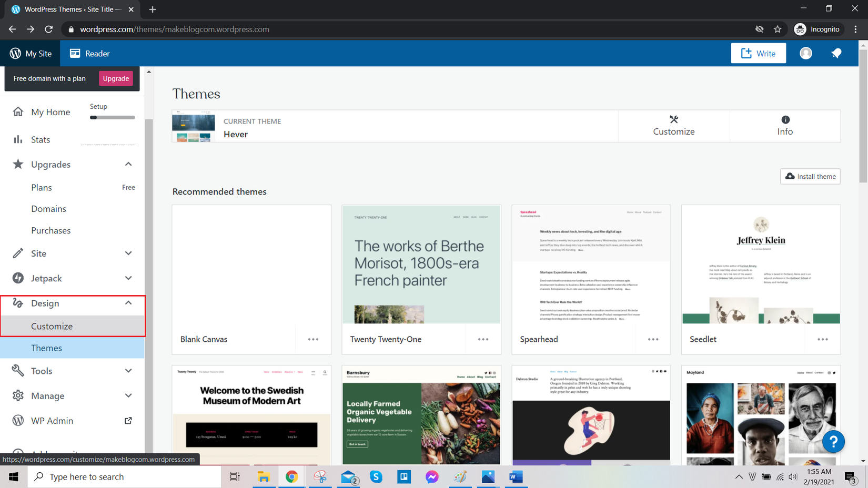Select the Blank Canvas theme preview

coord(251,265)
